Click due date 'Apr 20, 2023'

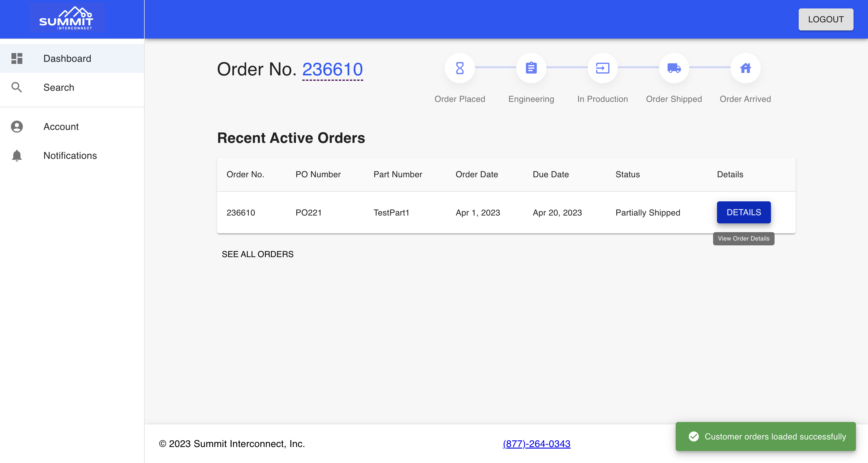click(557, 213)
